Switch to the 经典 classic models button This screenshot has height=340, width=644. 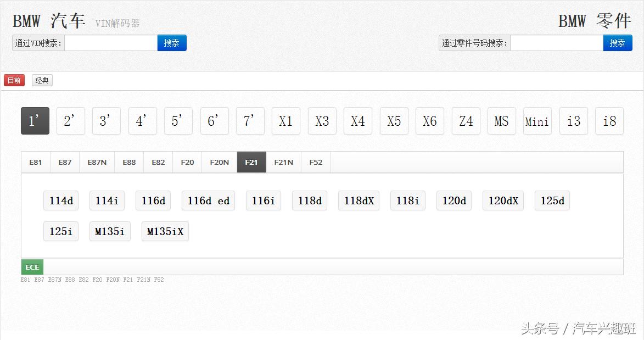pyautogui.click(x=42, y=80)
